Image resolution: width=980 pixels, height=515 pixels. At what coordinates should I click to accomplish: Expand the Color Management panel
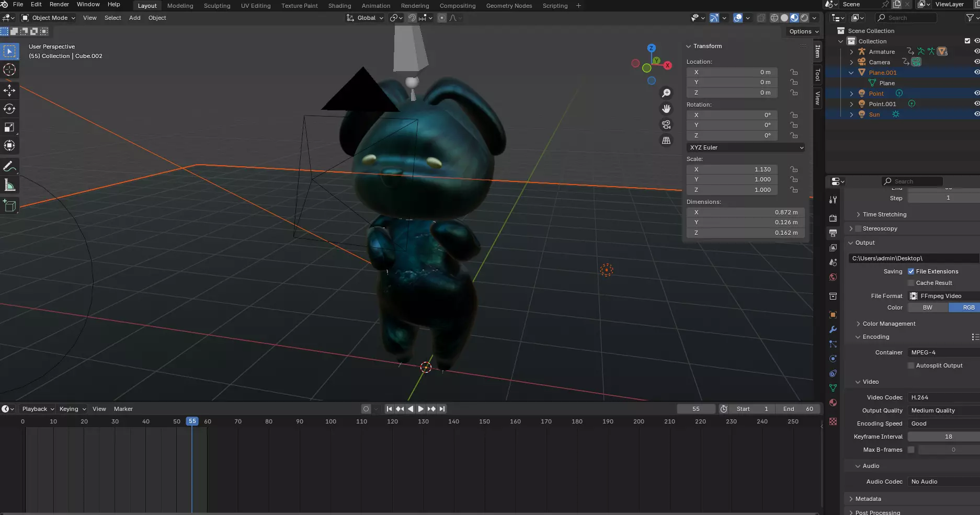coord(888,324)
